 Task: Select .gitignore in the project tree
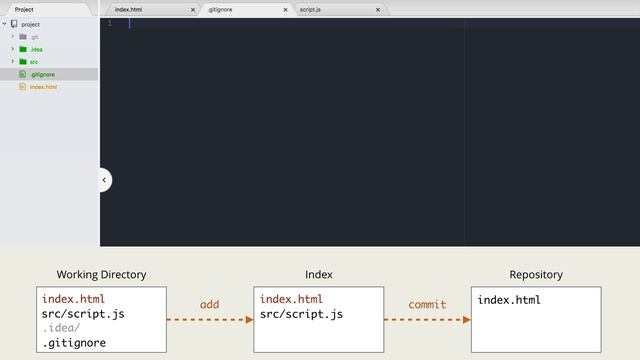pos(42,74)
